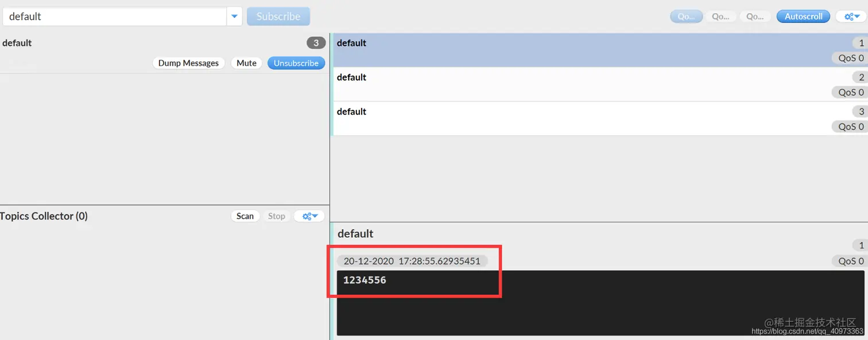Click the QoS 0 badge of message 3
Viewport: 868px width, 340px height.
pyautogui.click(x=850, y=127)
